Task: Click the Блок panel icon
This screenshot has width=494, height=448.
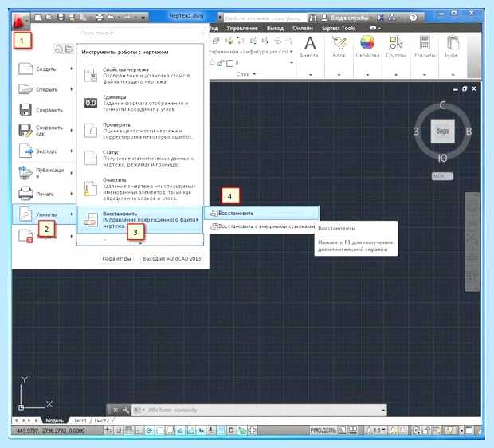Action: pos(339,43)
